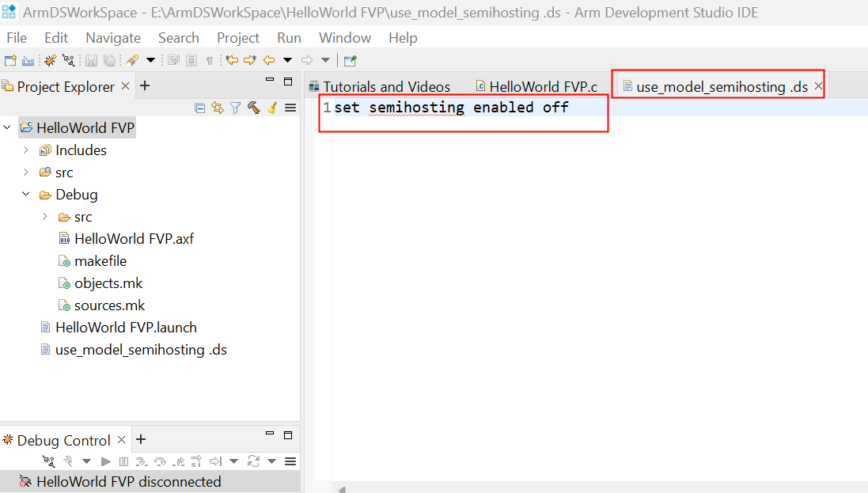868x493 pixels.
Task: Click the New wizard icon in main toolbar
Action: coord(10,60)
